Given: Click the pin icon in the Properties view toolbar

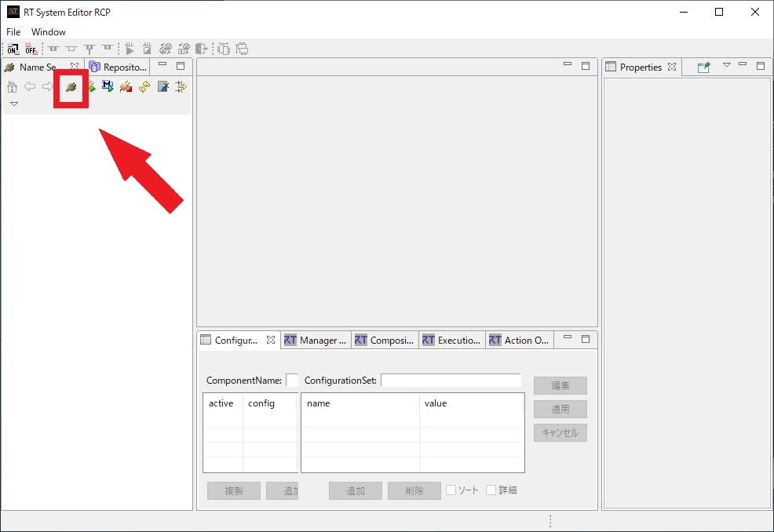Looking at the screenshot, I should tap(704, 67).
